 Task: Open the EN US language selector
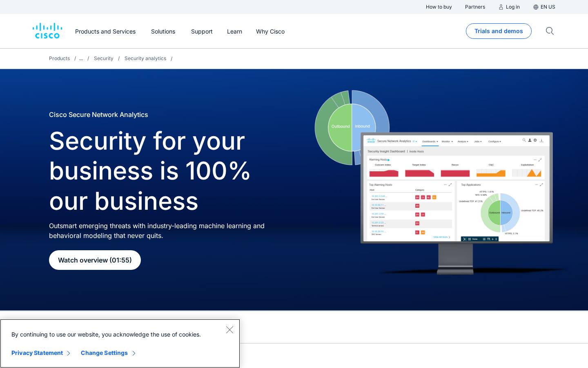544,7
